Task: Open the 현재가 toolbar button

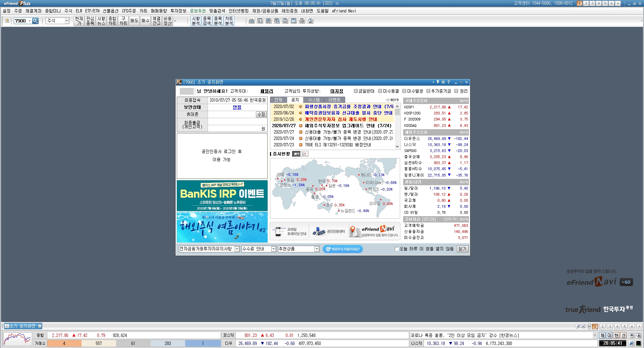Action: click(79, 21)
